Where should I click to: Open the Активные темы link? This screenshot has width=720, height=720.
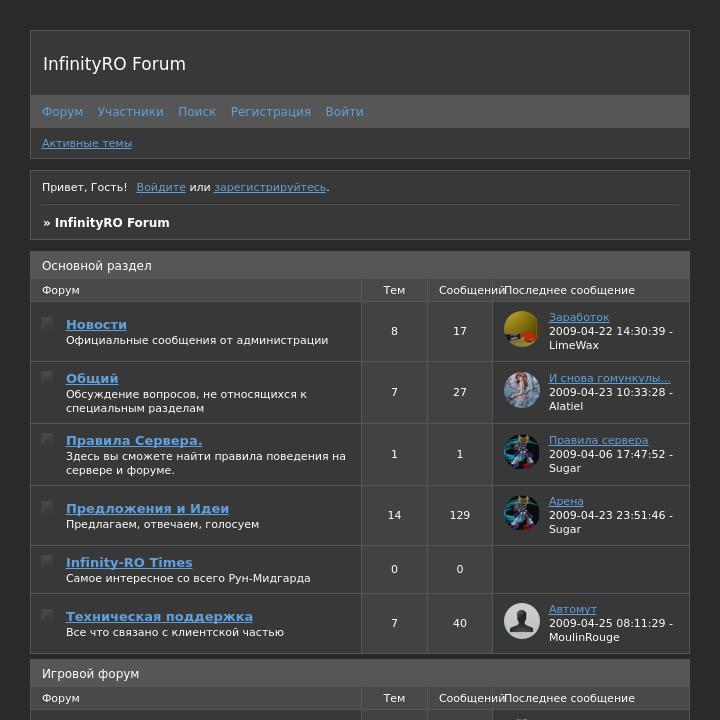tap(87, 143)
